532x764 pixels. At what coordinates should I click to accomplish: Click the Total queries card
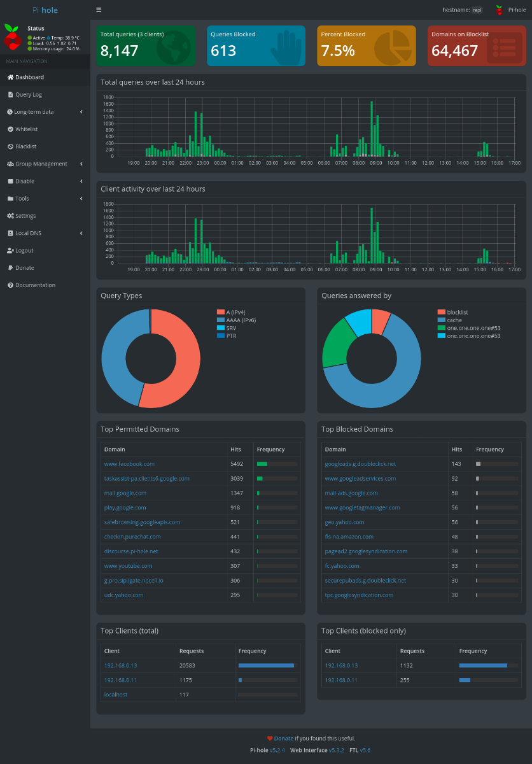click(x=146, y=46)
